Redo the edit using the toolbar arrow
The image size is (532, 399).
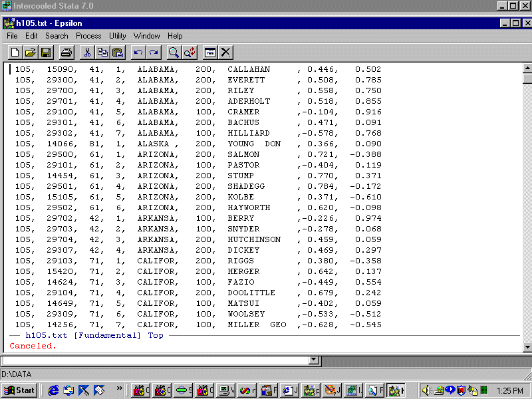click(x=154, y=53)
